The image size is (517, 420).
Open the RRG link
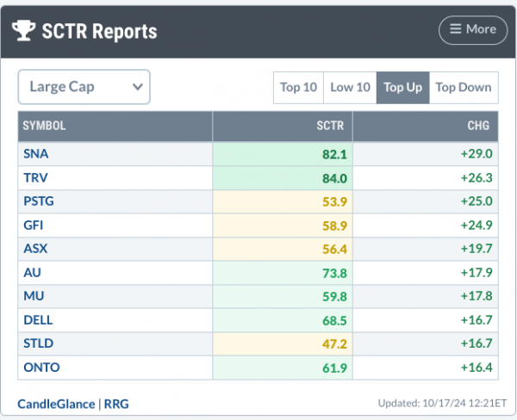[116, 405]
